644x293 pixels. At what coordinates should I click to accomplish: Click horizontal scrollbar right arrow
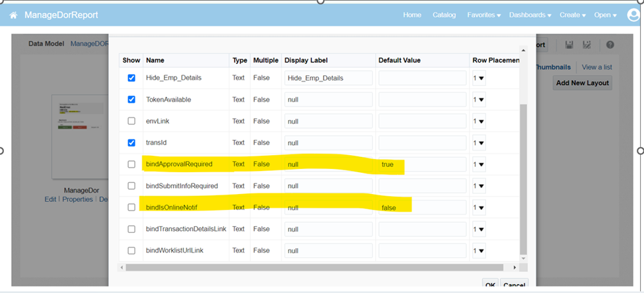click(515, 267)
